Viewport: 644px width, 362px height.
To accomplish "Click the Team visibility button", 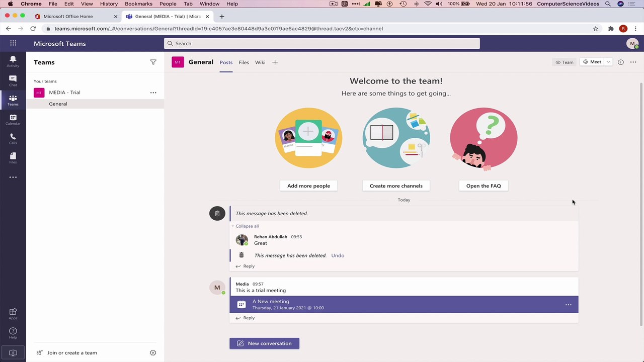I will [x=565, y=62].
